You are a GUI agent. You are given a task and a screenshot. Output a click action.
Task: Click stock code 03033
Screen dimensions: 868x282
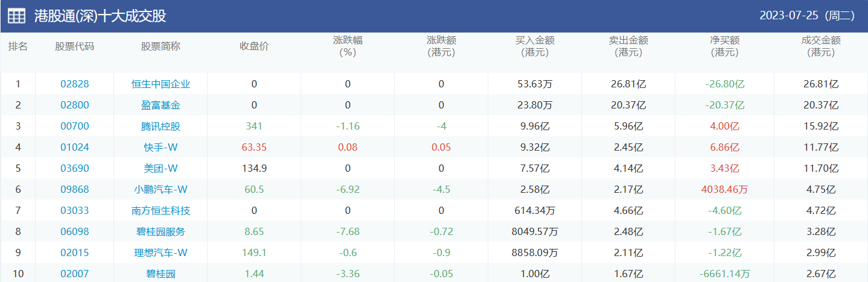pos(75,211)
